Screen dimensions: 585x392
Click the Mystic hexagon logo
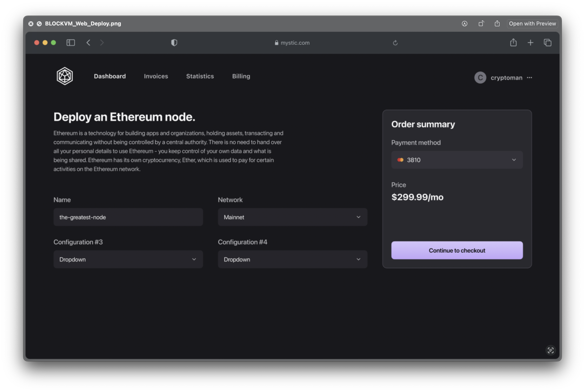(x=65, y=76)
